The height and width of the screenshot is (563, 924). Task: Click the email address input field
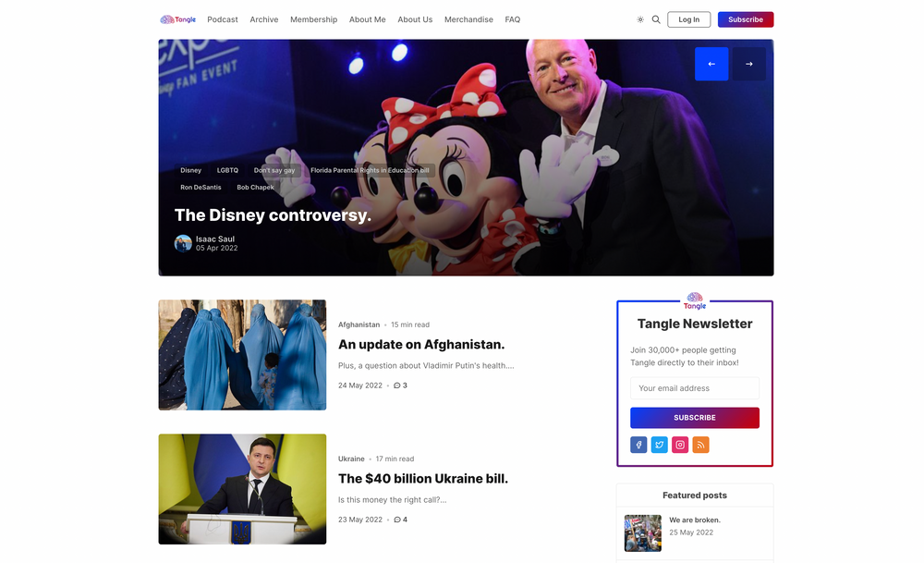pyautogui.click(x=694, y=387)
